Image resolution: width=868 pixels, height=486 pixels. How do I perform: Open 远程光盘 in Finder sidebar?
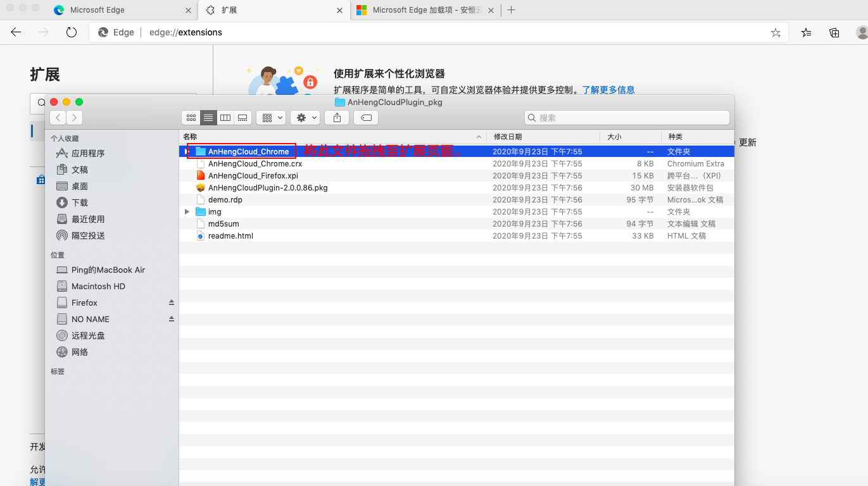(x=88, y=335)
